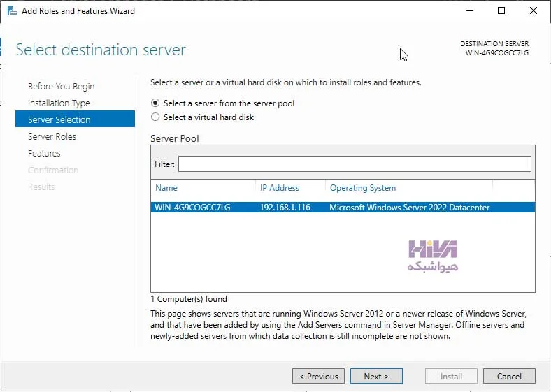Go to Before You Begin step

[x=61, y=87]
